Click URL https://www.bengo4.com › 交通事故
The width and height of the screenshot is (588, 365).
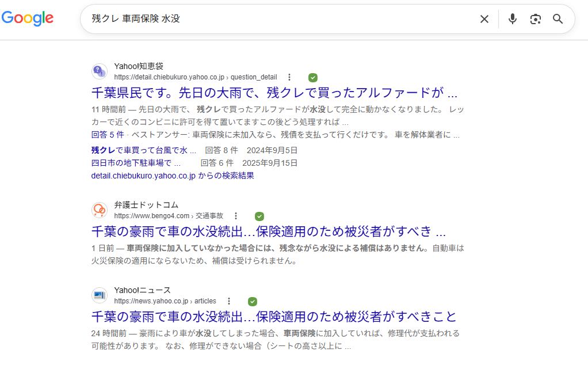click(x=169, y=216)
